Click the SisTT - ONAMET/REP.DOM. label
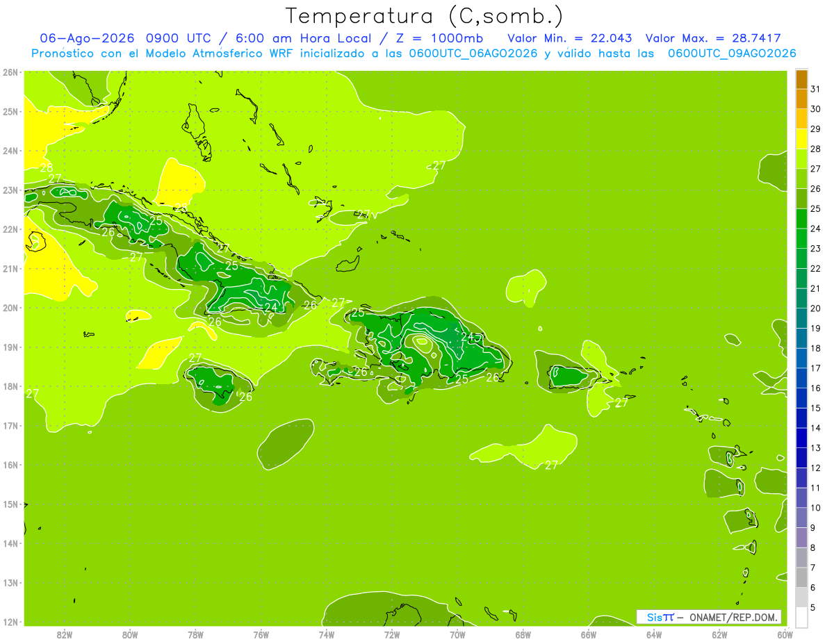 click(709, 617)
